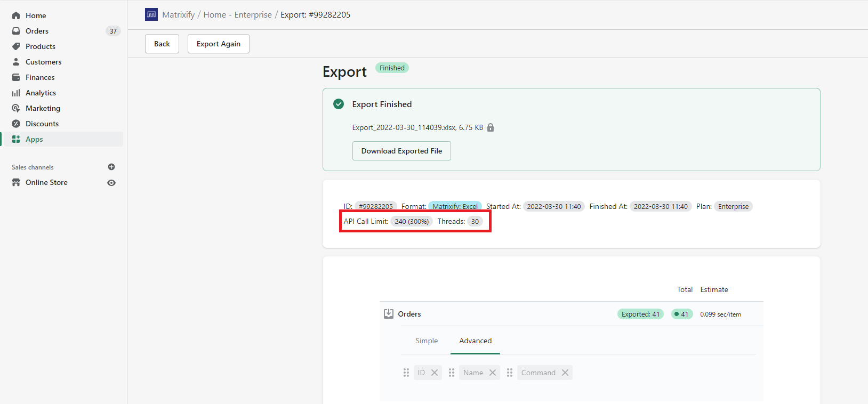Go to Analytics in the sidebar
Screen dimensions: 868x404
point(41,93)
